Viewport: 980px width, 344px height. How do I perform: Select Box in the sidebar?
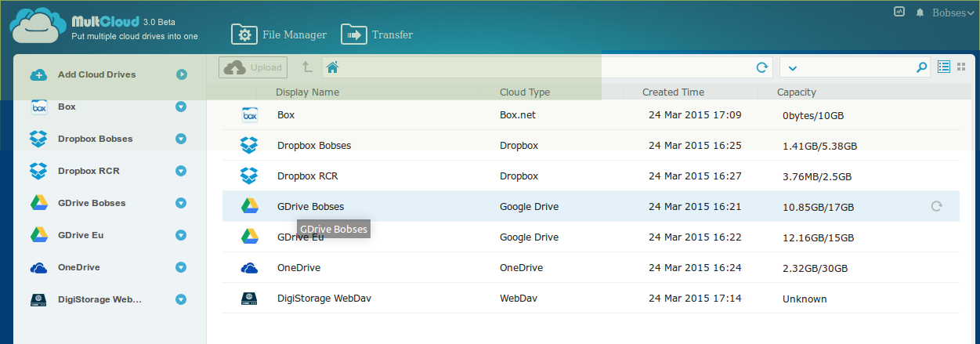click(x=67, y=107)
